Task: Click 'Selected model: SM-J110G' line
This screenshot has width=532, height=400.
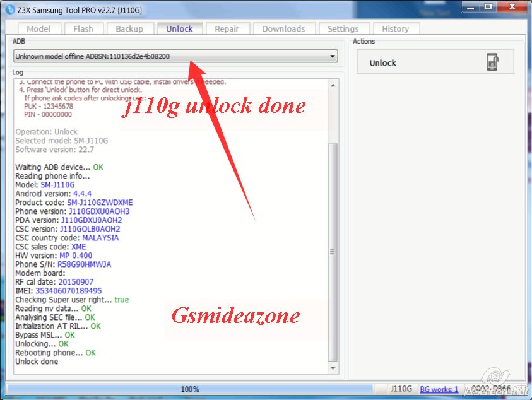Action: [x=62, y=141]
